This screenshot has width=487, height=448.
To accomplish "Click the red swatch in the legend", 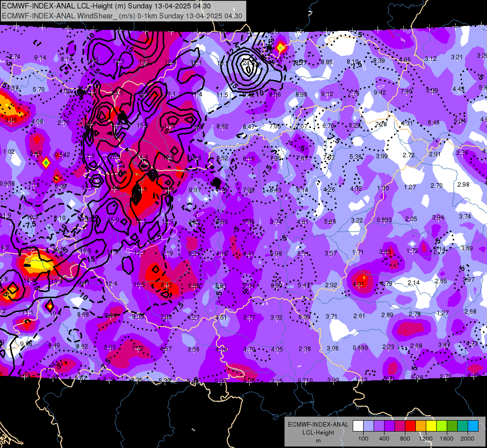I will (410, 426).
